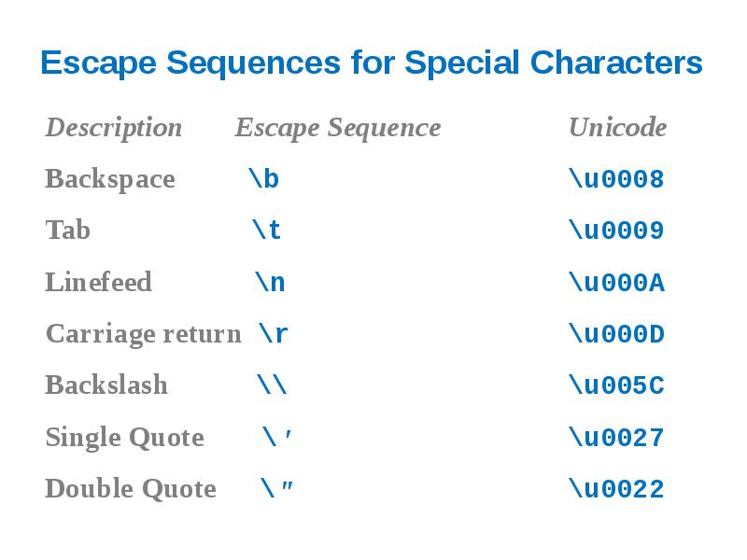Select the 'Single Quote' description text
Image resolution: width=747 pixels, height=560 pixels.
pos(124,437)
